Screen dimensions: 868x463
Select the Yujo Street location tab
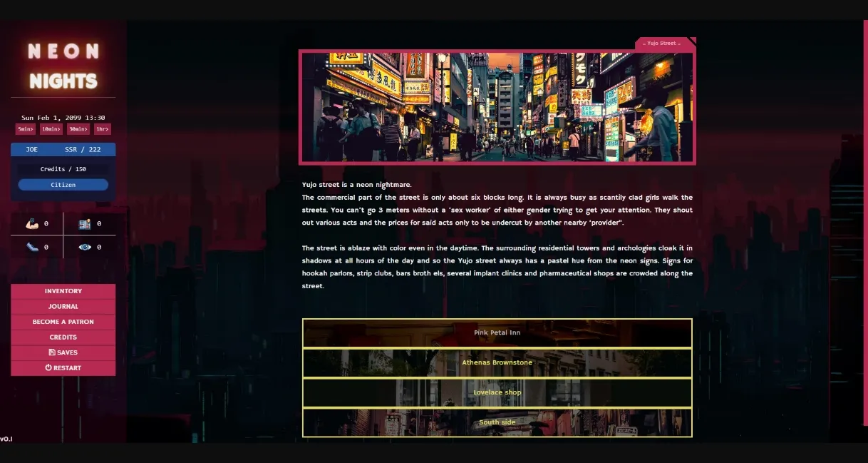tap(661, 42)
